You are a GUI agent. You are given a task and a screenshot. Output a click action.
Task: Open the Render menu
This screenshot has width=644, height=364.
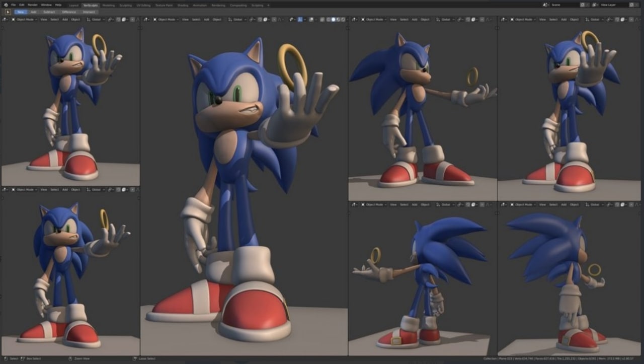(32, 5)
